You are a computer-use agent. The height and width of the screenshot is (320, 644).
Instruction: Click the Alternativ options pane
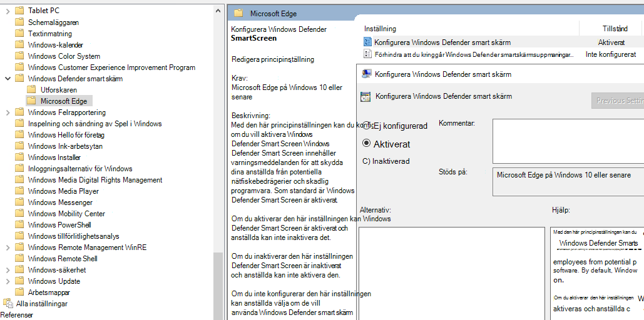[x=452, y=273]
